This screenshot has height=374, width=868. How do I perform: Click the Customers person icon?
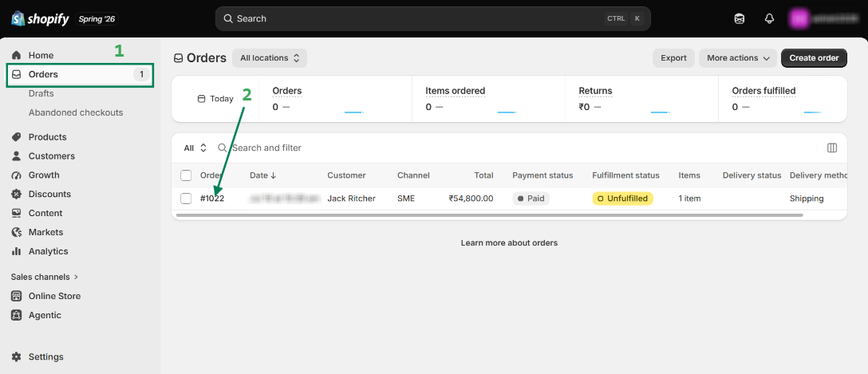tap(17, 156)
